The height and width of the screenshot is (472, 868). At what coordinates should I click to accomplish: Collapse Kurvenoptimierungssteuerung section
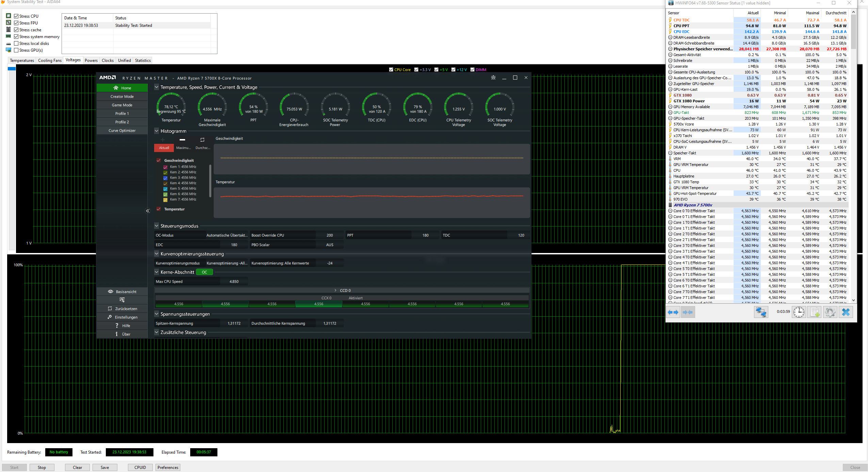pyautogui.click(x=157, y=254)
